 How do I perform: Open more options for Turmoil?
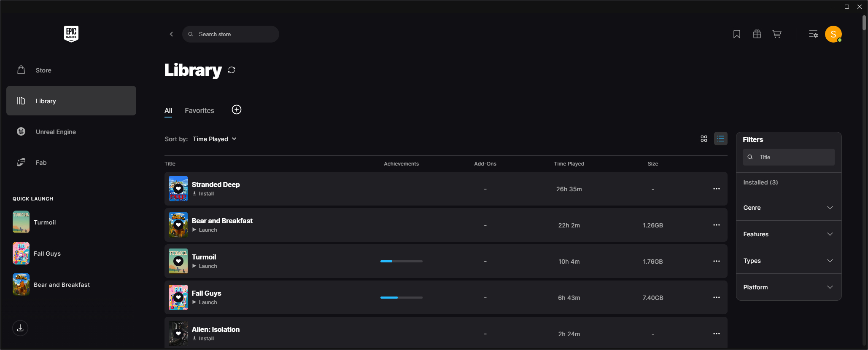pyautogui.click(x=717, y=261)
